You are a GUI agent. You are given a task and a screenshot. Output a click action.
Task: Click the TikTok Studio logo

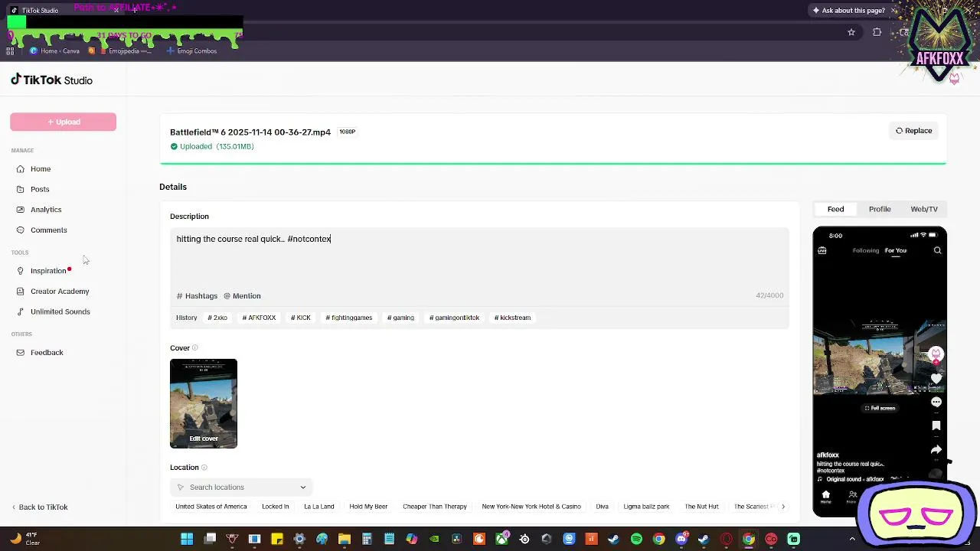(x=51, y=80)
